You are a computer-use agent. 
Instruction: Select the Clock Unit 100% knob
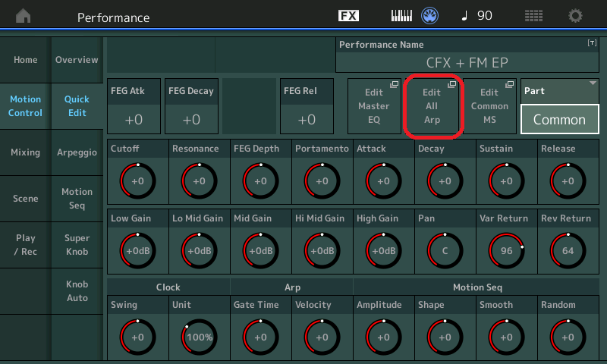[199, 337]
